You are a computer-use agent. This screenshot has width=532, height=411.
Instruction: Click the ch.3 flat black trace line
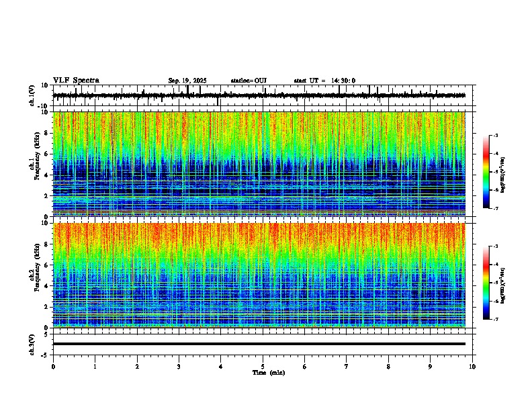pyautogui.click(x=259, y=344)
